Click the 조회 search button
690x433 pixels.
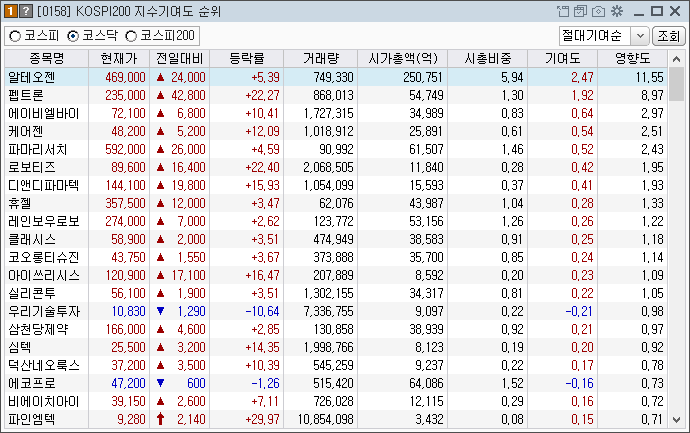coord(667,36)
